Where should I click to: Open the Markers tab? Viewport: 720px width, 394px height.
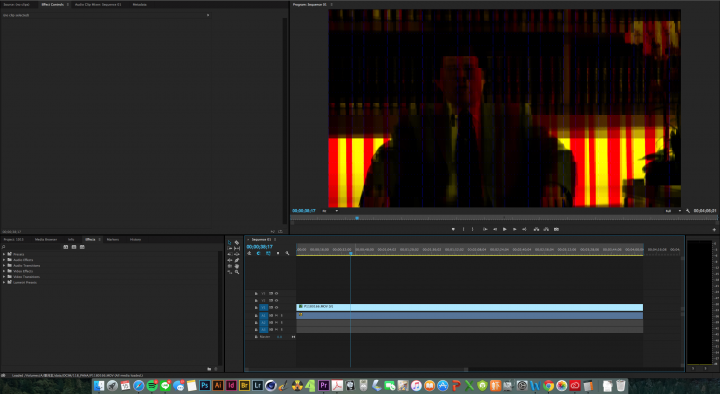pyautogui.click(x=112, y=240)
